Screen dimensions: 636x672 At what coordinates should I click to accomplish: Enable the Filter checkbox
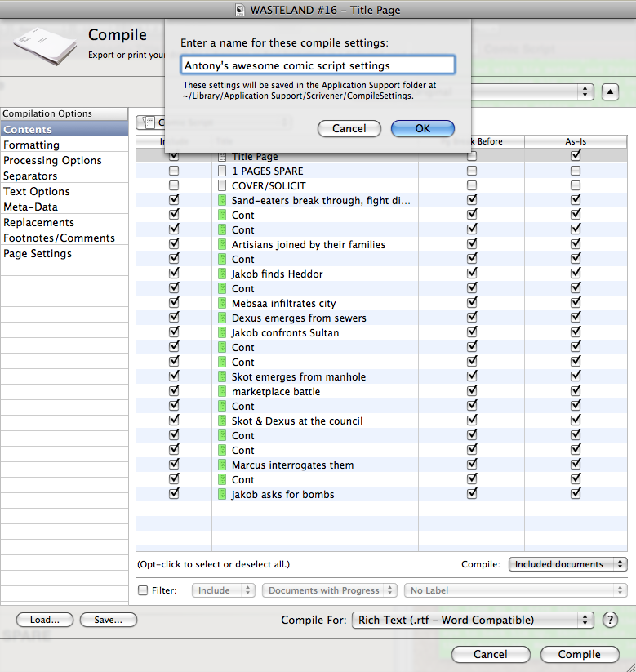coord(144,590)
